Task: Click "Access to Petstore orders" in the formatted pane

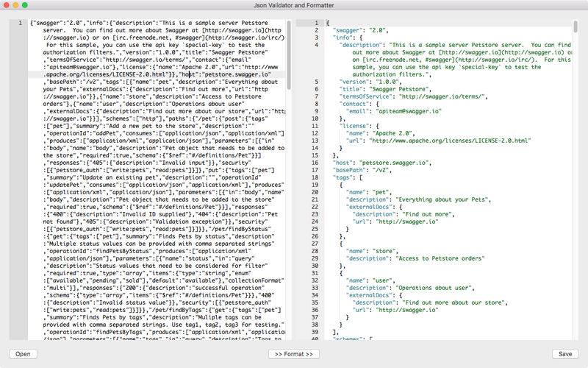Action: pos(440,258)
